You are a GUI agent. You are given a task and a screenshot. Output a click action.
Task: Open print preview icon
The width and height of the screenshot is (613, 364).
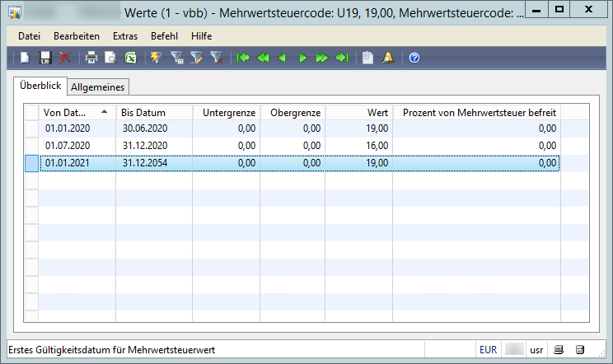tap(110, 58)
